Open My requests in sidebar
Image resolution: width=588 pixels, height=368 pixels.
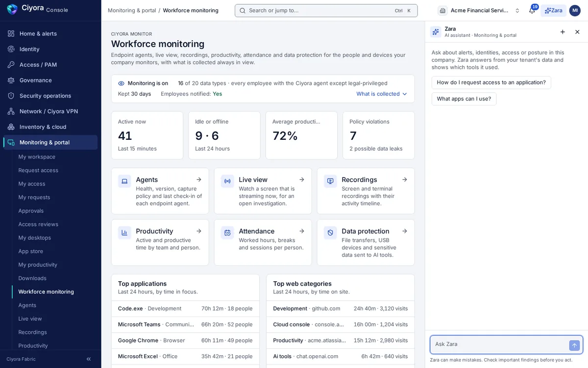click(x=54, y=197)
